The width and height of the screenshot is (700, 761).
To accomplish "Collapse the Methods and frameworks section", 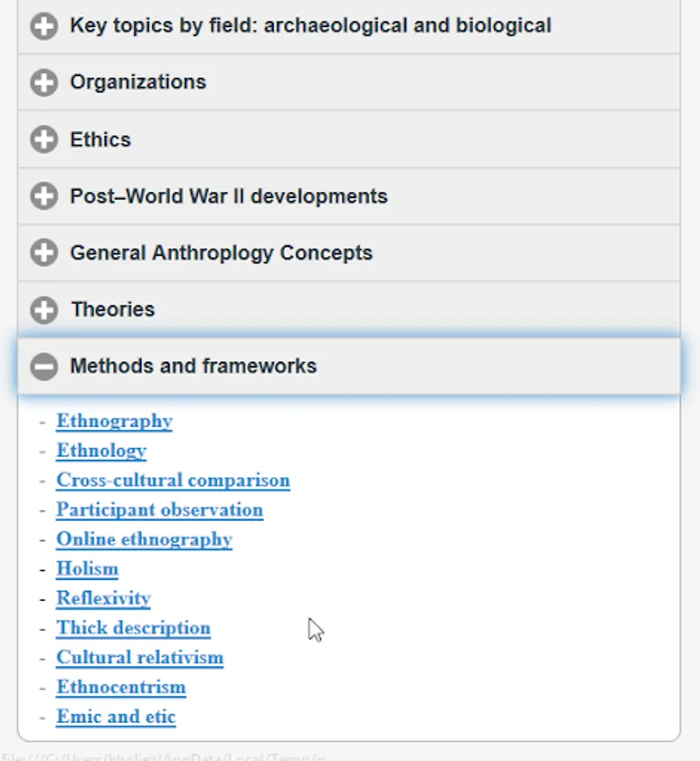I will click(194, 366).
